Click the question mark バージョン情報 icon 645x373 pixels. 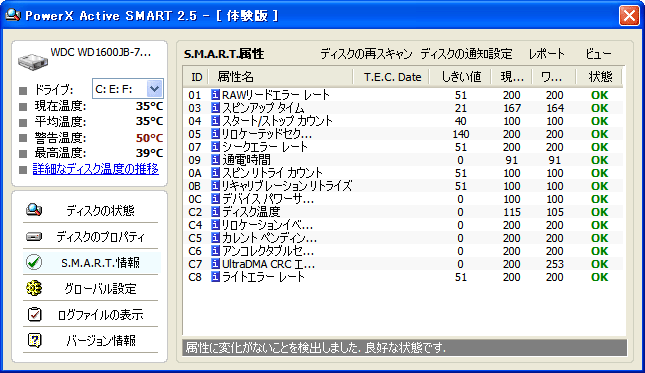tap(34, 340)
